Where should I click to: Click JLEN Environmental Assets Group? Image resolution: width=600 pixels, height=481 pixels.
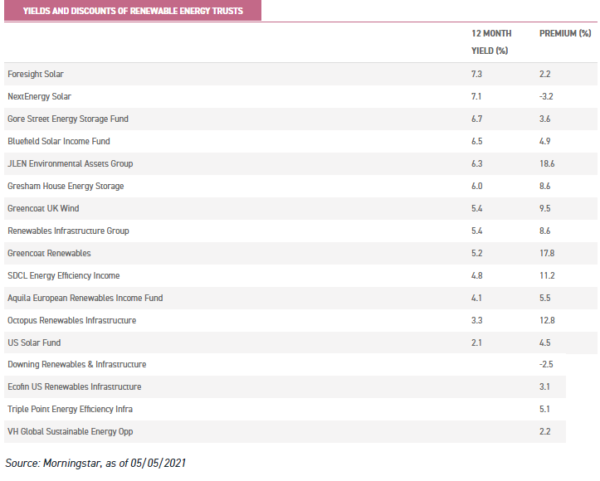(70, 163)
